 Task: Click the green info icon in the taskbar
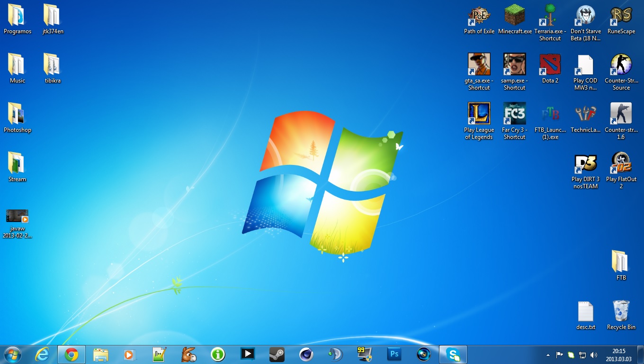click(x=218, y=355)
